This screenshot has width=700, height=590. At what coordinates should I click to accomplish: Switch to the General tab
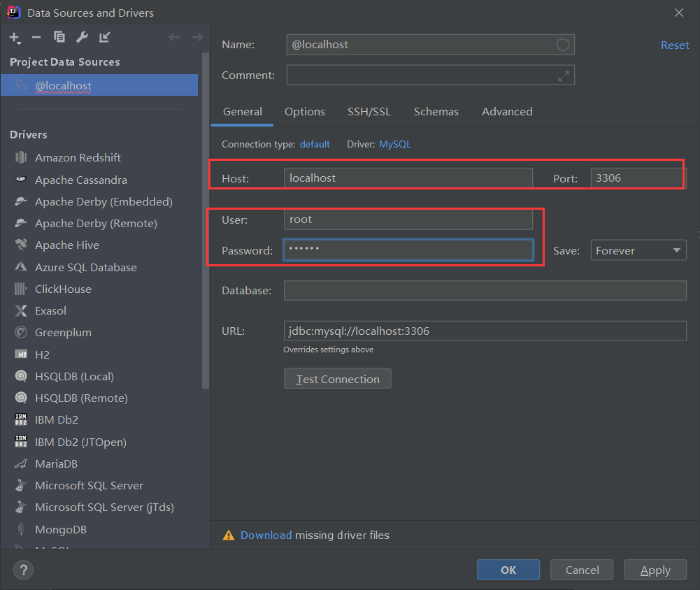tap(243, 112)
